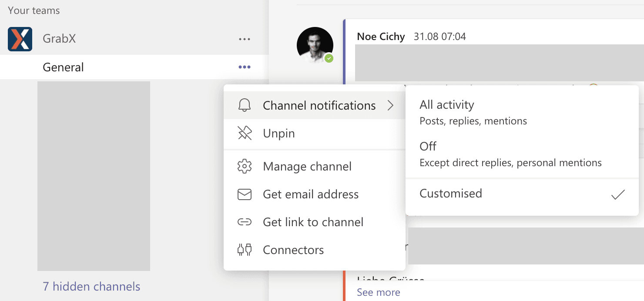This screenshot has width=644, height=301.
Task: Click the chain link icon
Action: tap(245, 222)
